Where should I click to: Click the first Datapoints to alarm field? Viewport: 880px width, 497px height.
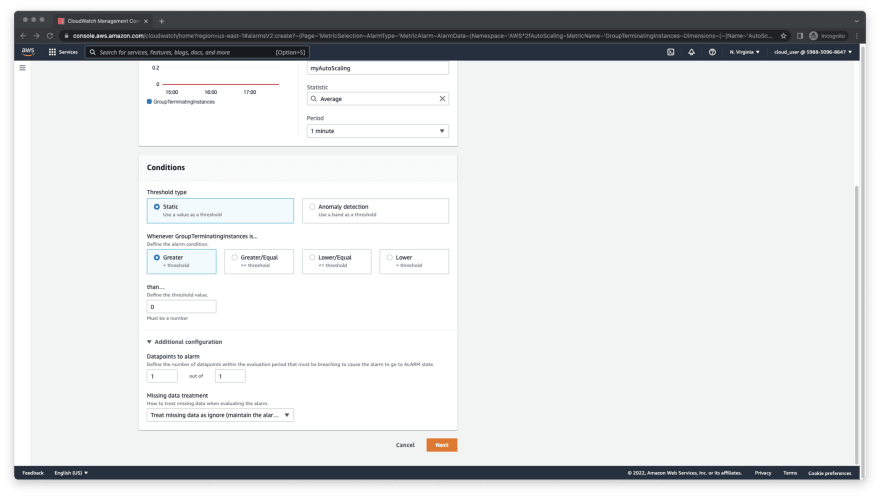pos(162,376)
